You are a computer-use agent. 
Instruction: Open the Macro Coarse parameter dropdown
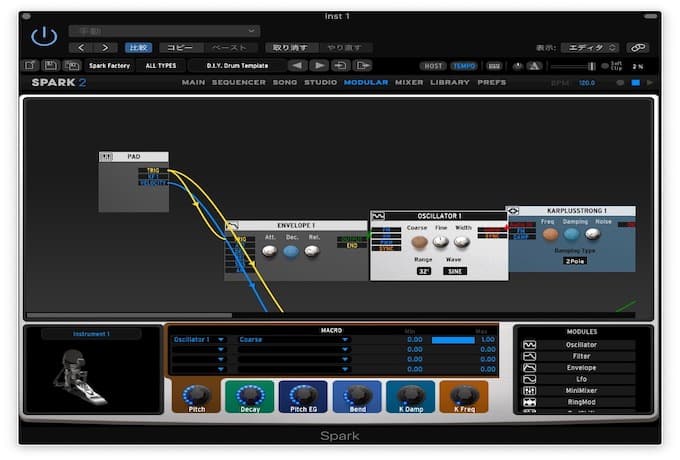click(294, 339)
